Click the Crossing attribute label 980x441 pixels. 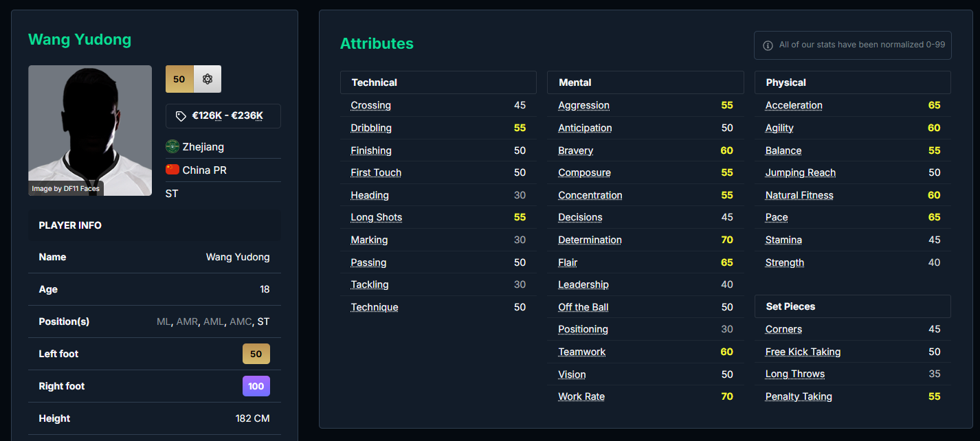point(370,105)
